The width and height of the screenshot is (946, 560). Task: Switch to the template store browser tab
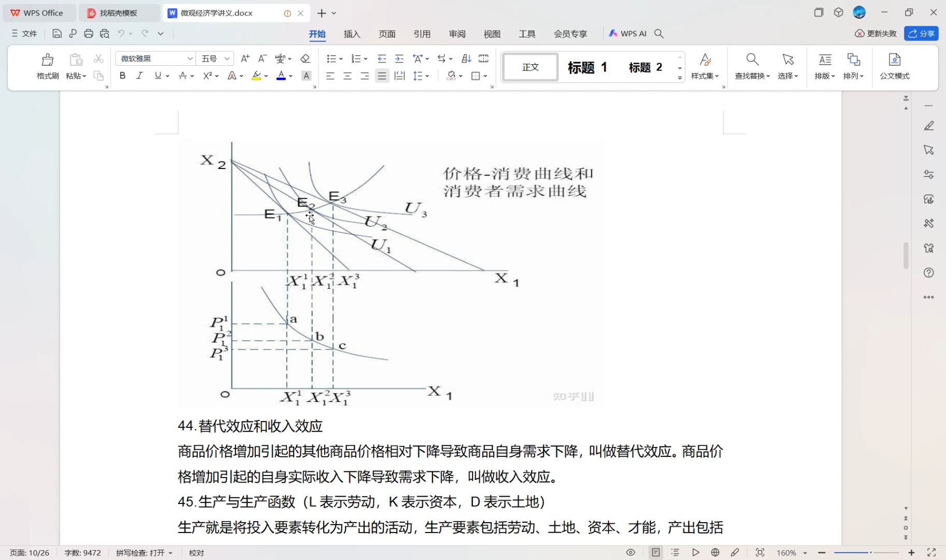point(119,13)
